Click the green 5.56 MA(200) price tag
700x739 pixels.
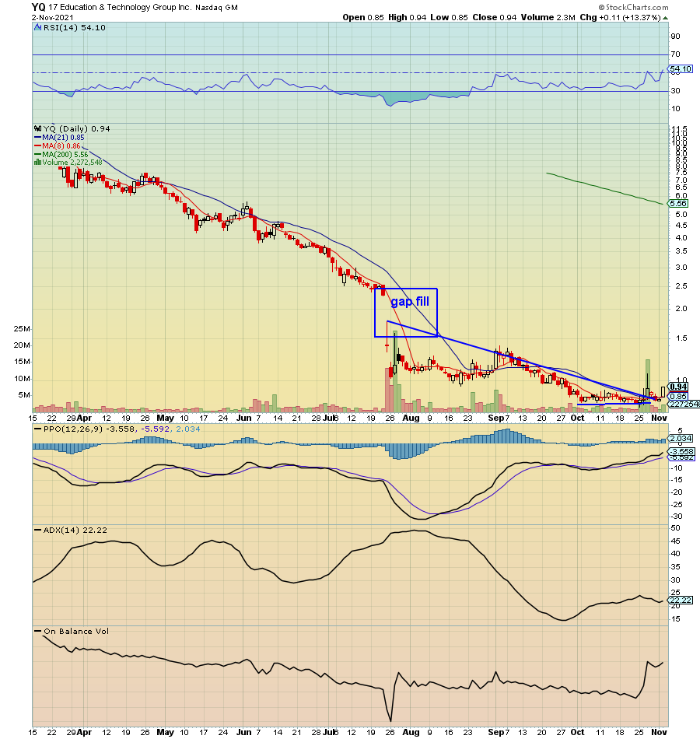tap(678, 204)
